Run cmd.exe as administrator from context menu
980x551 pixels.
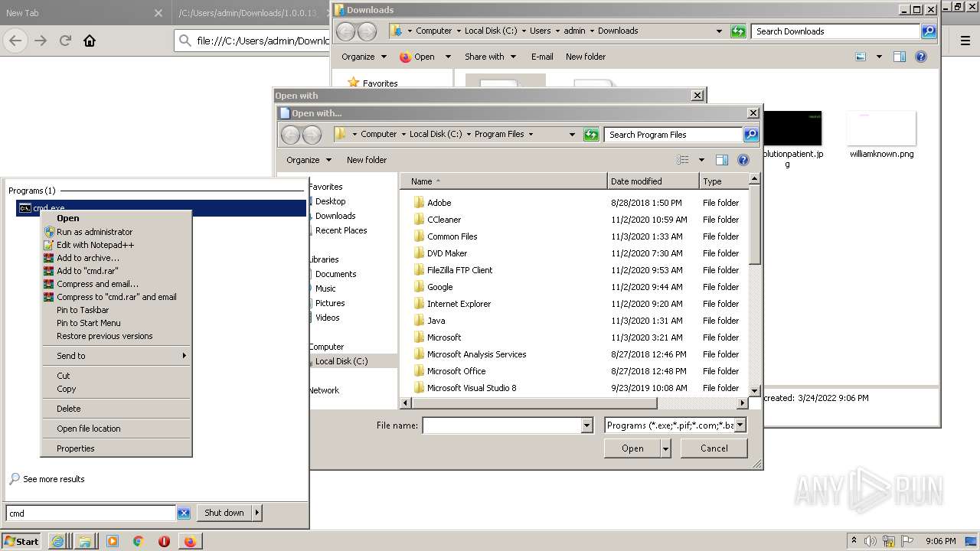pos(94,232)
